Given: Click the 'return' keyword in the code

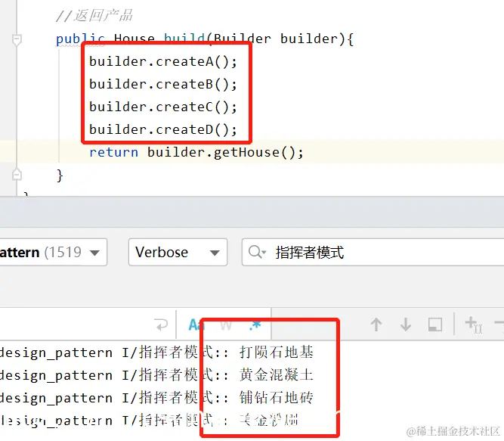Looking at the screenshot, I should pyautogui.click(x=114, y=152).
